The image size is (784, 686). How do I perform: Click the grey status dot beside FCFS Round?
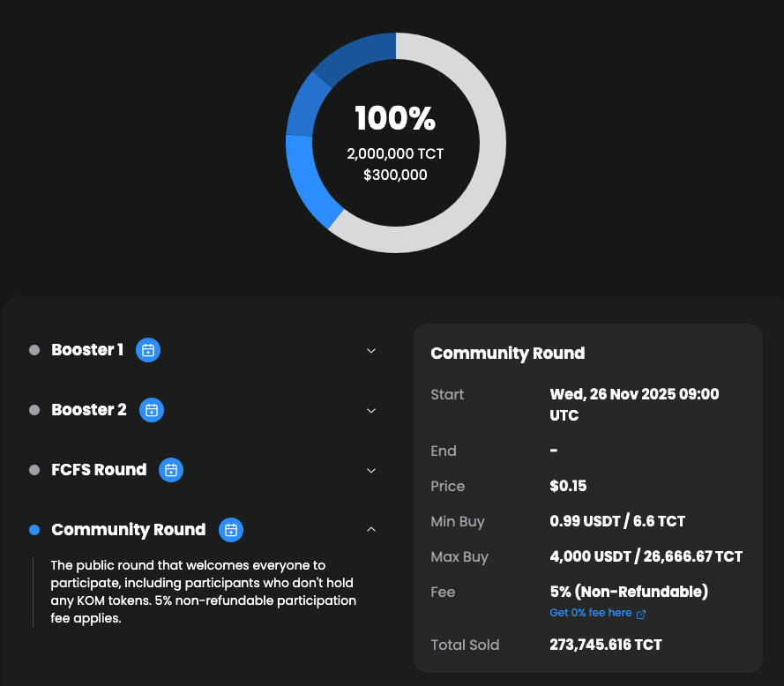coord(34,470)
